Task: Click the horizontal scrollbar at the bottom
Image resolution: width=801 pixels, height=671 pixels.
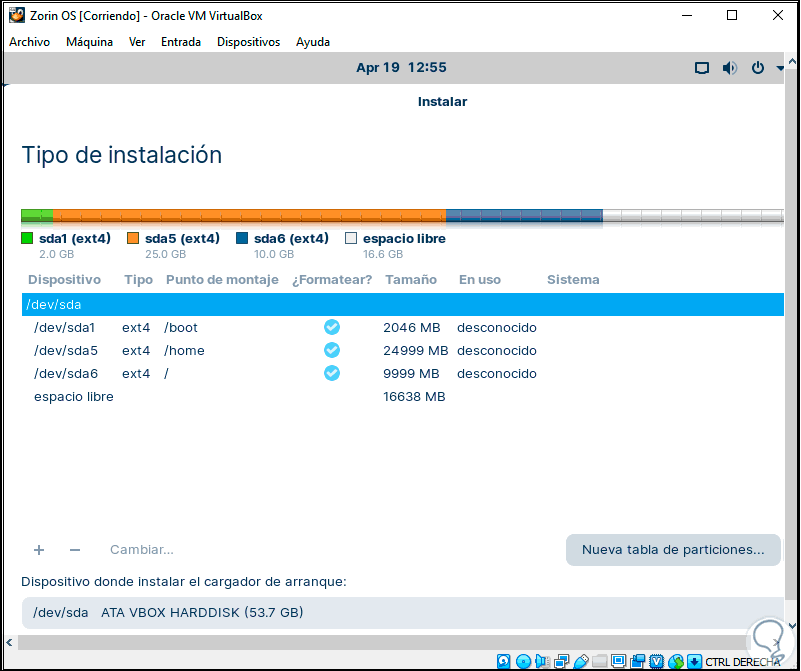Action: (382, 642)
